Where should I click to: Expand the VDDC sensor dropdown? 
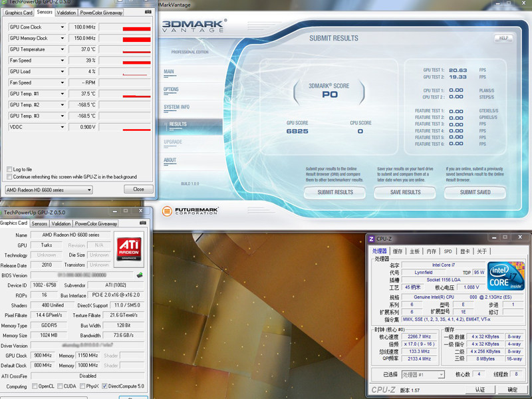63,127
